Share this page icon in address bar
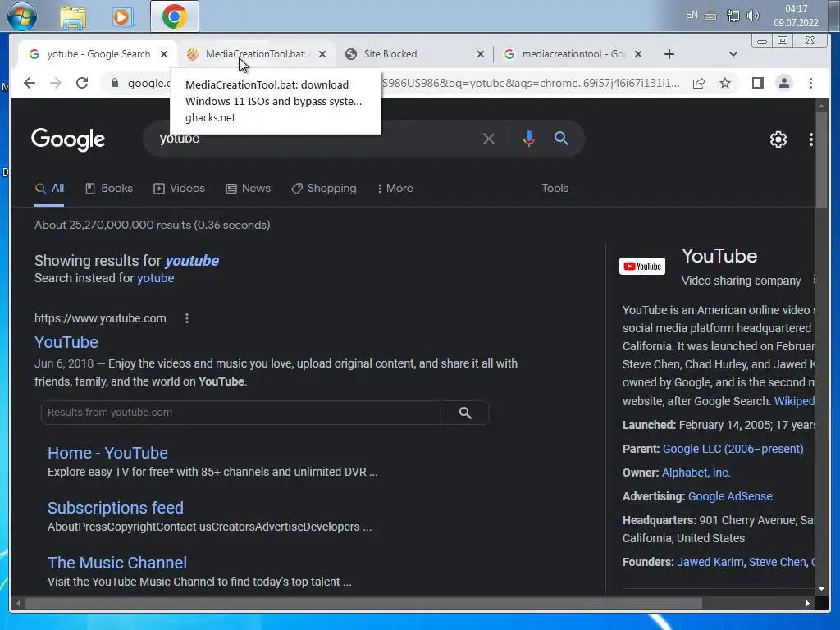This screenshot has width=840, height=630. tap(699, 83)
